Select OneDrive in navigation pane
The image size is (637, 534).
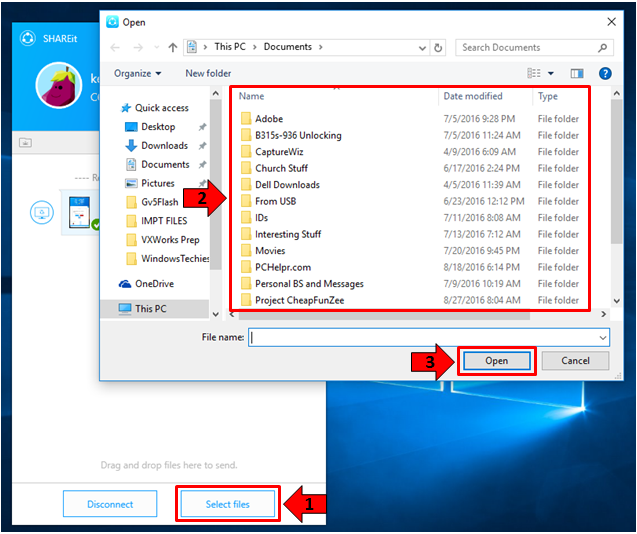(154, 284)
